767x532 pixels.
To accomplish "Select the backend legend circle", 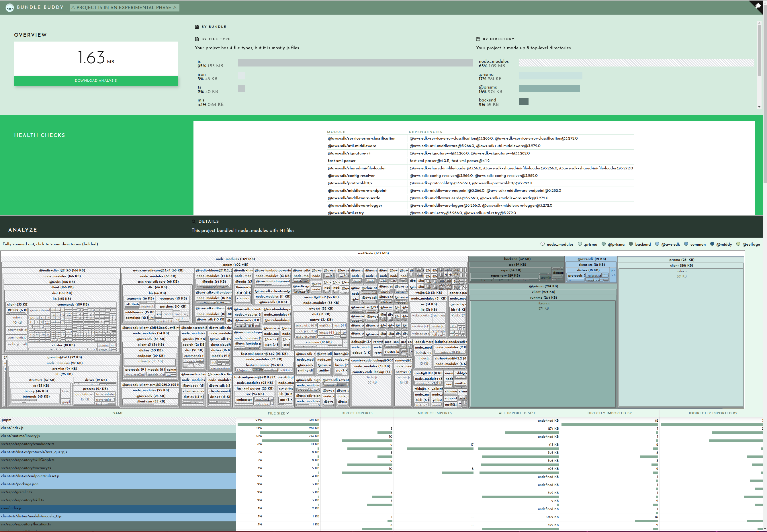I will pyautogui.click(x=631, y=244).
